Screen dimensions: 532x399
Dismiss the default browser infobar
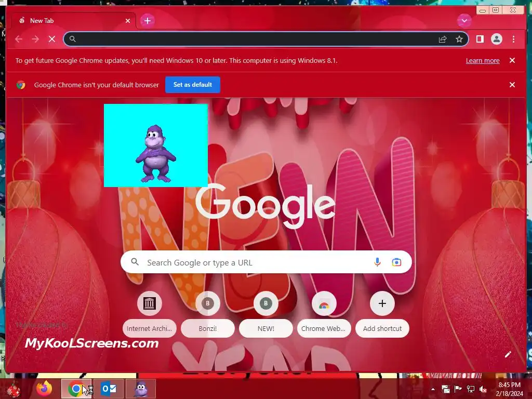pyautogui.click(x=512, y=85)
